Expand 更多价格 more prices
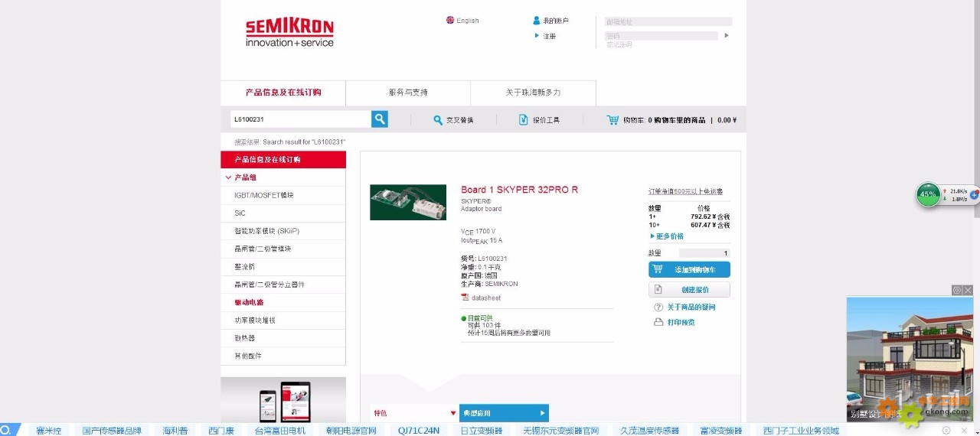 tap(667, 236)
